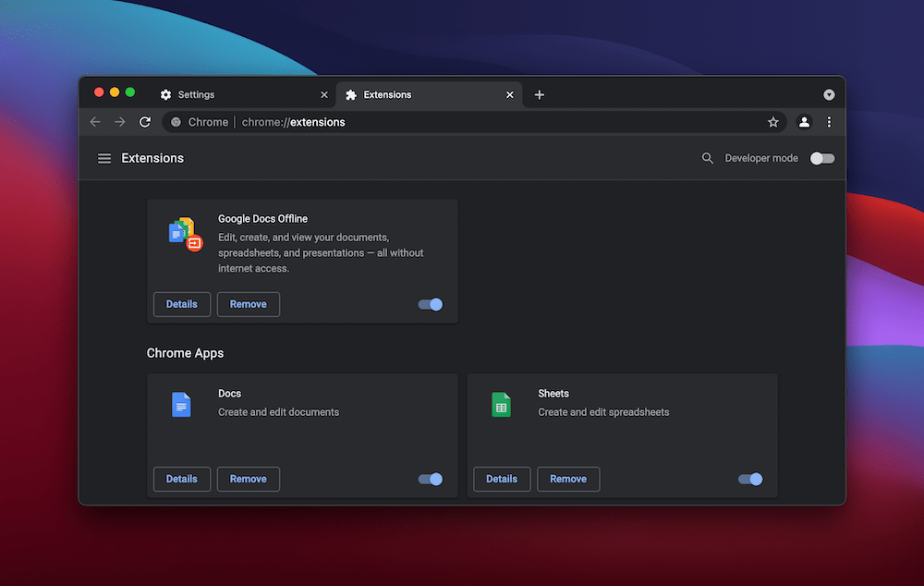Toggle the Docs app enable switch

coord(430,479)
